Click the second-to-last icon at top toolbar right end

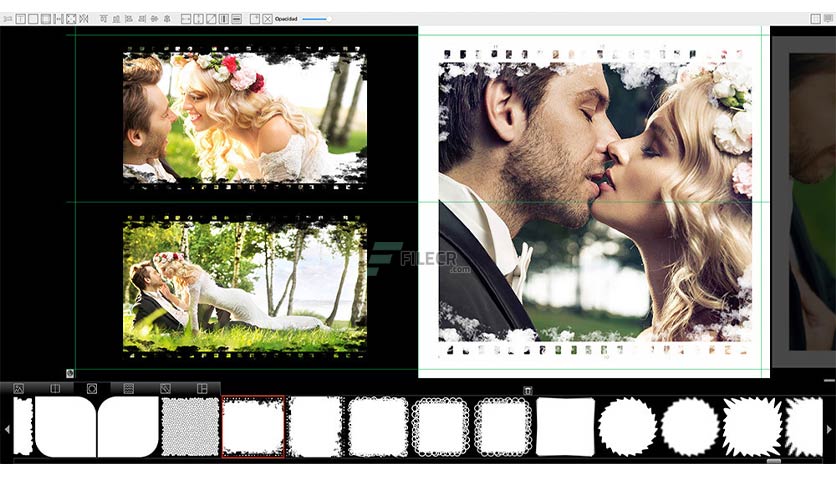[816, 19]
